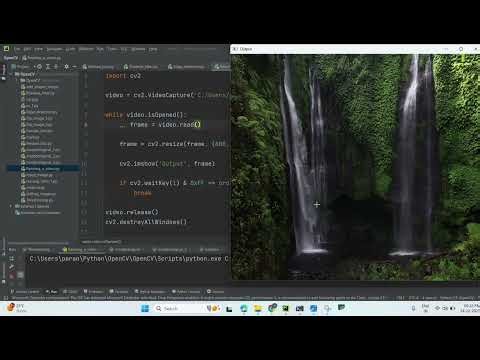Click the Windows Start button

pos(145,308)
